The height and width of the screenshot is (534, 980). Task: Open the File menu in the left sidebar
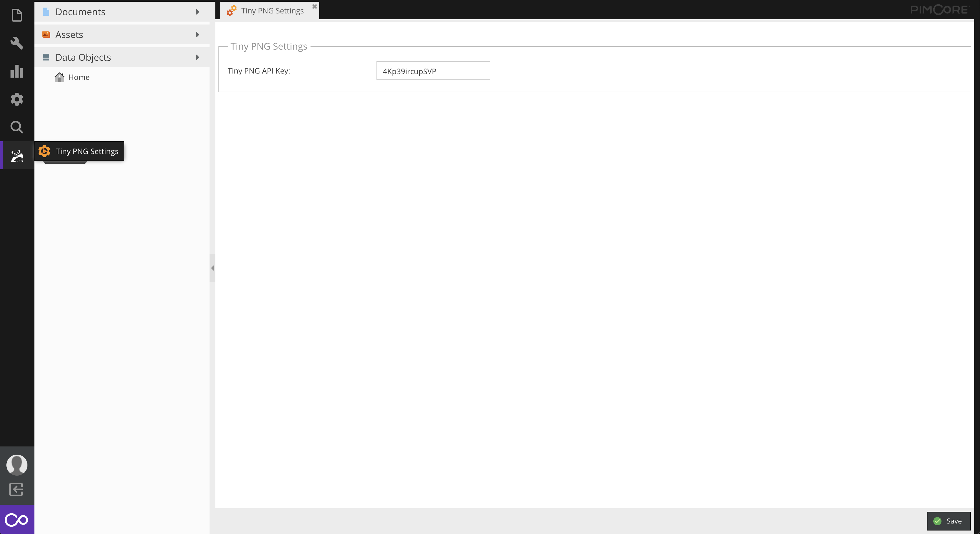pos(17,15)
